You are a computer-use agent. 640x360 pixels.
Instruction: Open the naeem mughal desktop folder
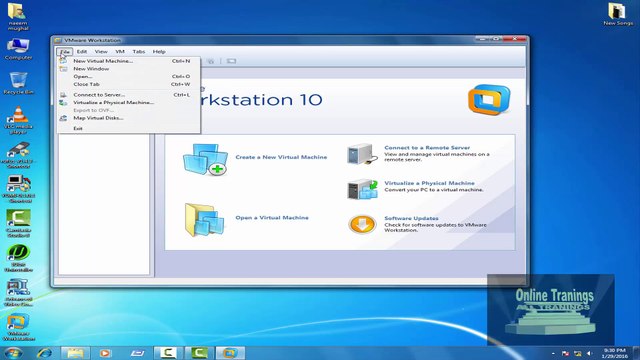[18, 17]
